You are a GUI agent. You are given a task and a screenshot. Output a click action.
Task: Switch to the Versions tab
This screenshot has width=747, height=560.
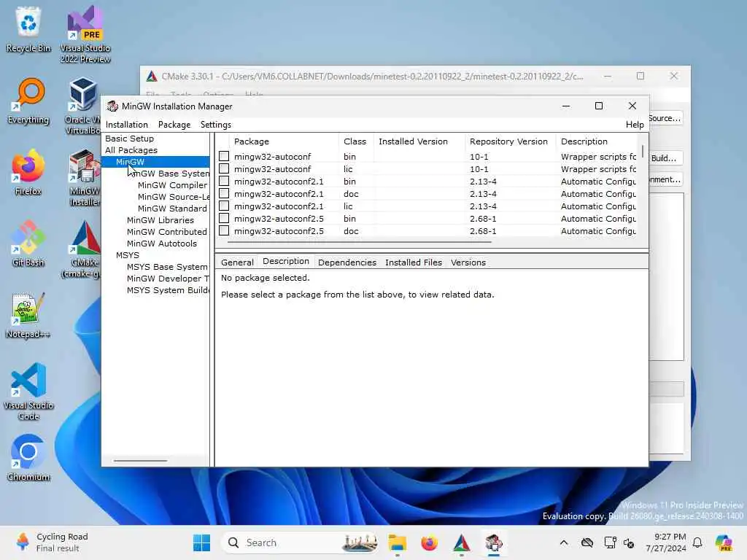click(x=468, y=262)
